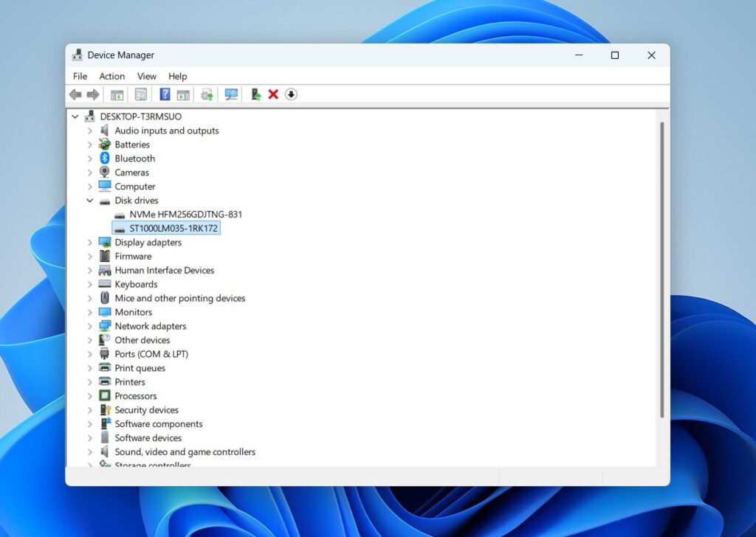Viewport: 756px width, 537px height.
Task: Expand the Other devices category
Action: 90,339
